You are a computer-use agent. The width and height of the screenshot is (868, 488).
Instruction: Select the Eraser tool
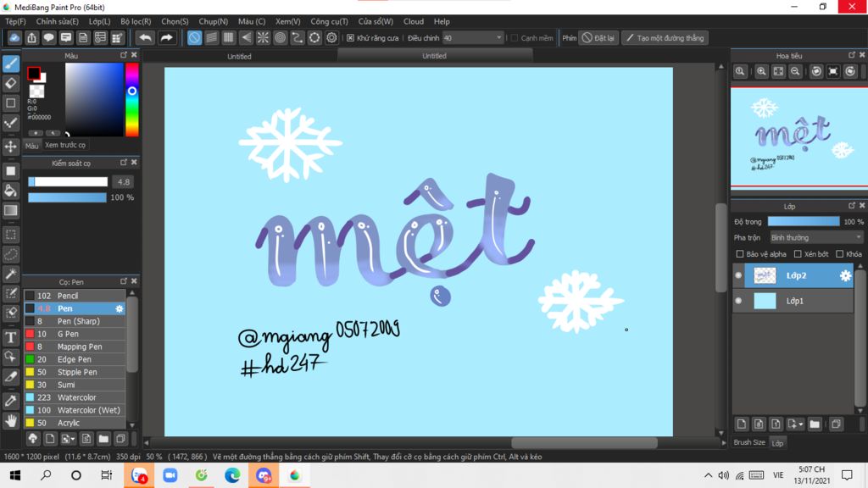(10, 84)
